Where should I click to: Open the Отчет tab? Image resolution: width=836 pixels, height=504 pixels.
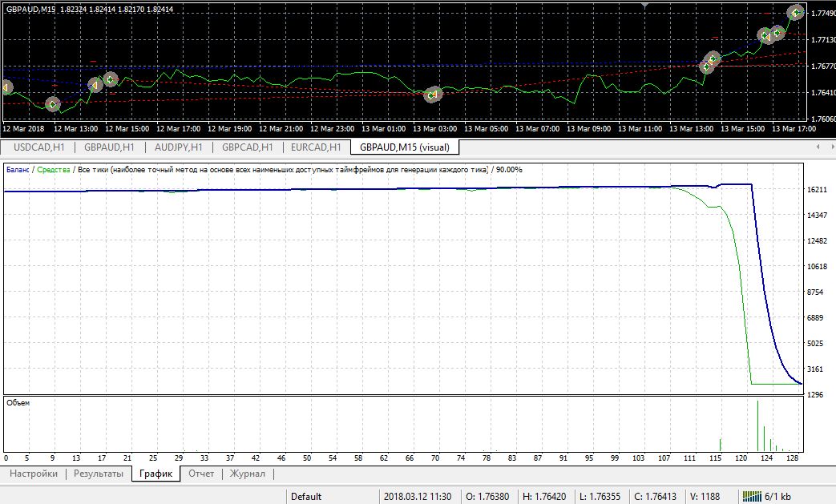click(201, 474)
